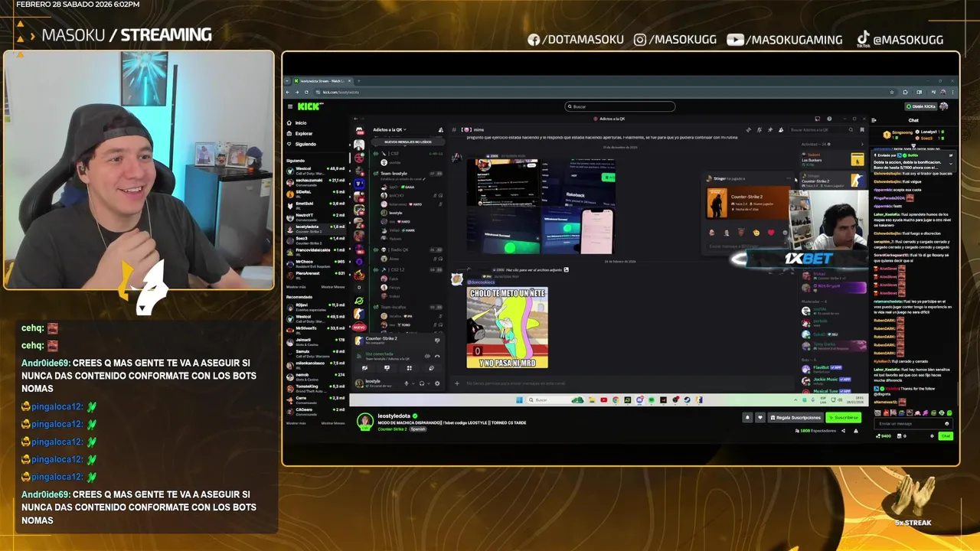Click the Spanish language tag

click(418, 429)
